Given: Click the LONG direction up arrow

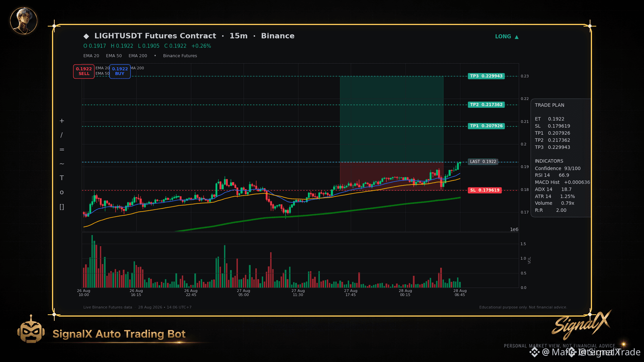Looking at the screenshot, I should tap(517, 37).
